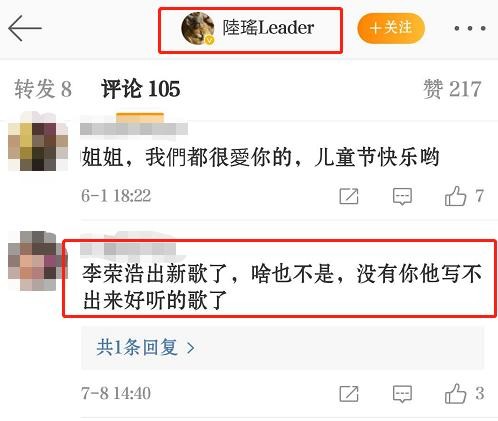Follow the user with the 关注 button
This screenshot has height=421, width=498.
[x=391, y=28]
